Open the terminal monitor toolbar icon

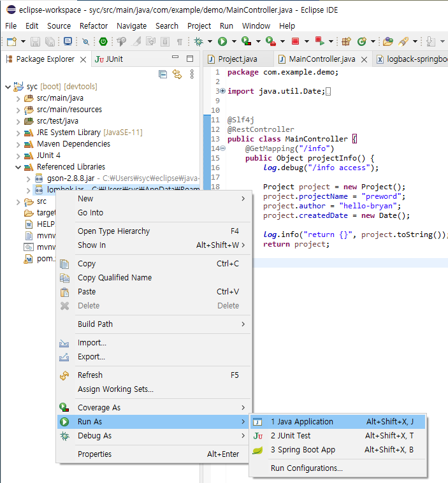click(x=68, y=41)
